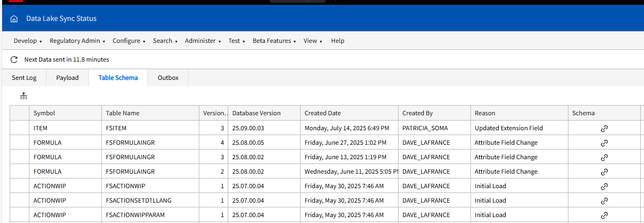
Task: Click the Data Lake Sync Status title
Action: point(62,19)
